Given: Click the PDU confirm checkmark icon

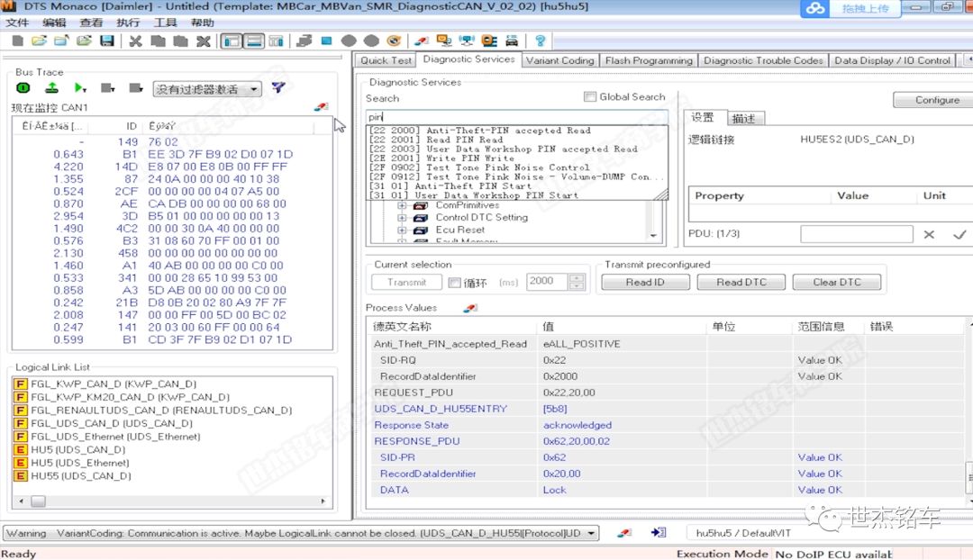Looking at the screenshot, I should (959, 234).
